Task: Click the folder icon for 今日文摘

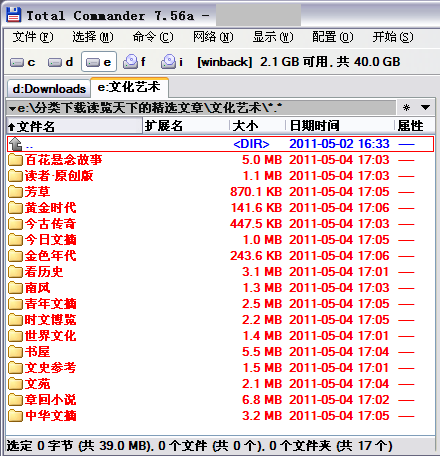Action: click(x=15, y=240)
